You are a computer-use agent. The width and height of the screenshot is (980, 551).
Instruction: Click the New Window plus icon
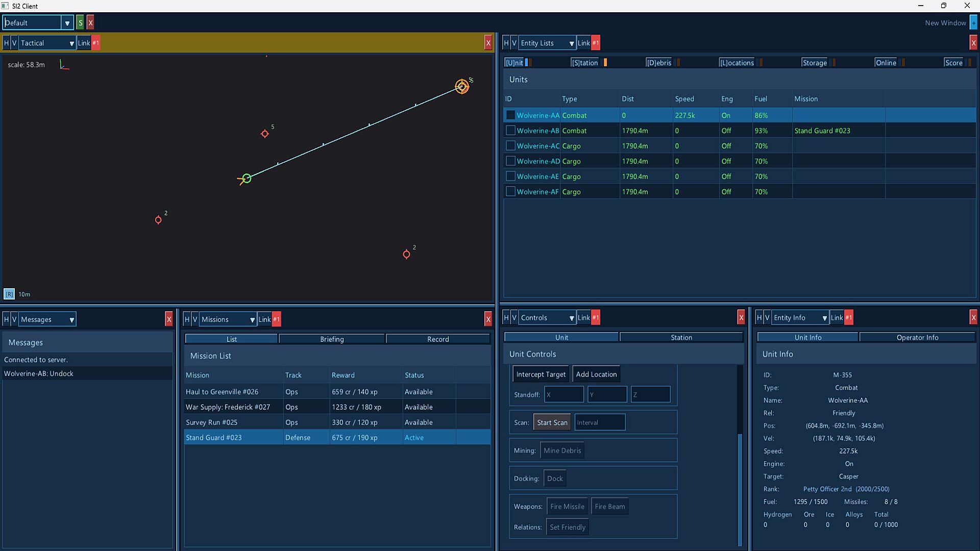click(973, 23)
